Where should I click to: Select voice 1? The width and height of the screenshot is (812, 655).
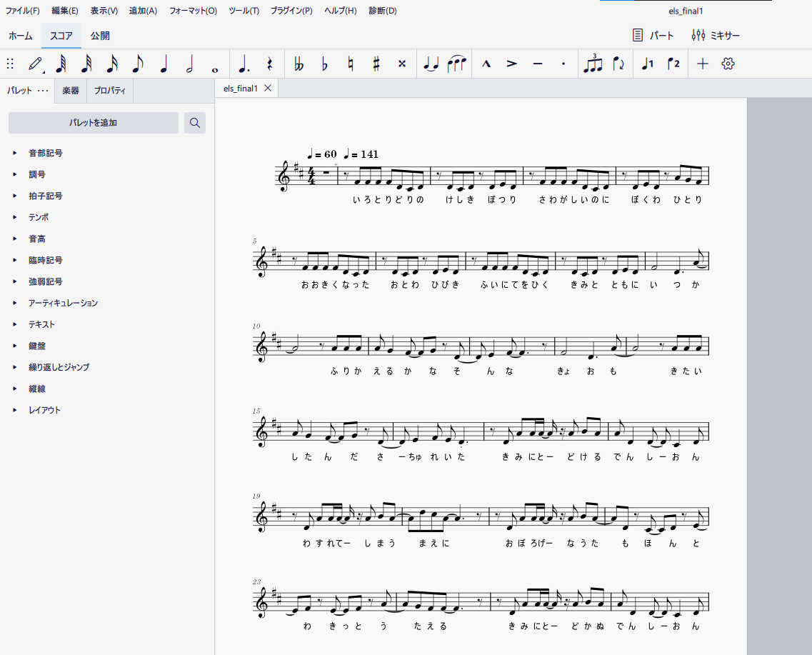point(647,64)
